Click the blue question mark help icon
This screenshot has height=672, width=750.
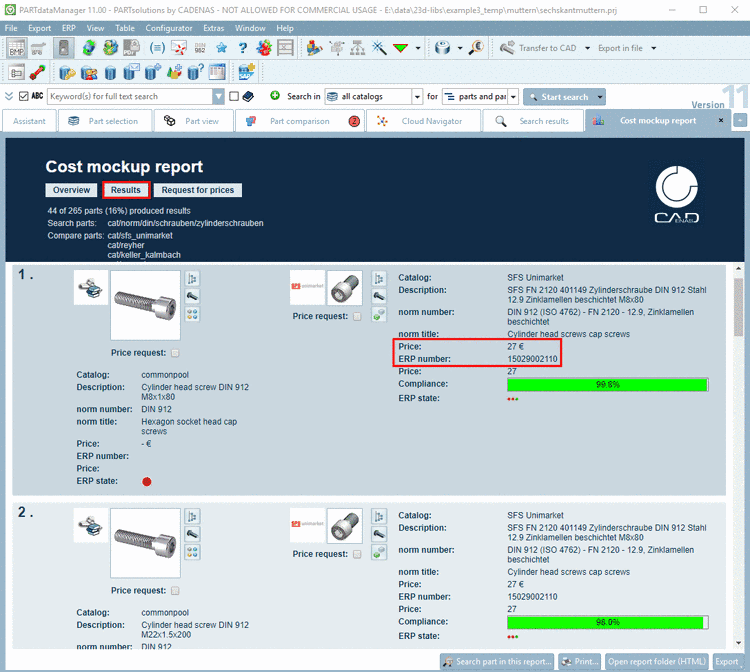243,48
